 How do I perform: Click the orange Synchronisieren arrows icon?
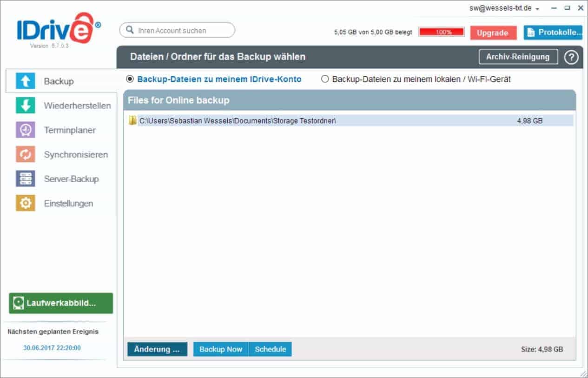(x=25, y=154)
